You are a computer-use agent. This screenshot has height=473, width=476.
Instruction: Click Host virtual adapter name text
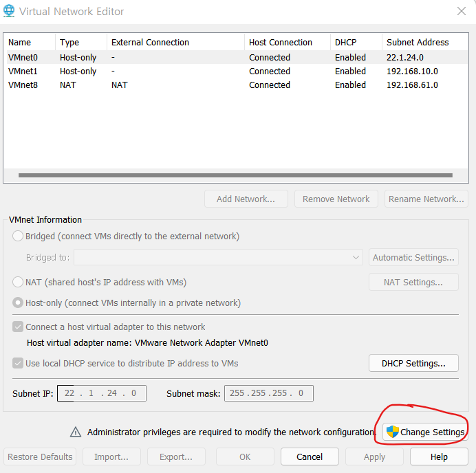147,342
